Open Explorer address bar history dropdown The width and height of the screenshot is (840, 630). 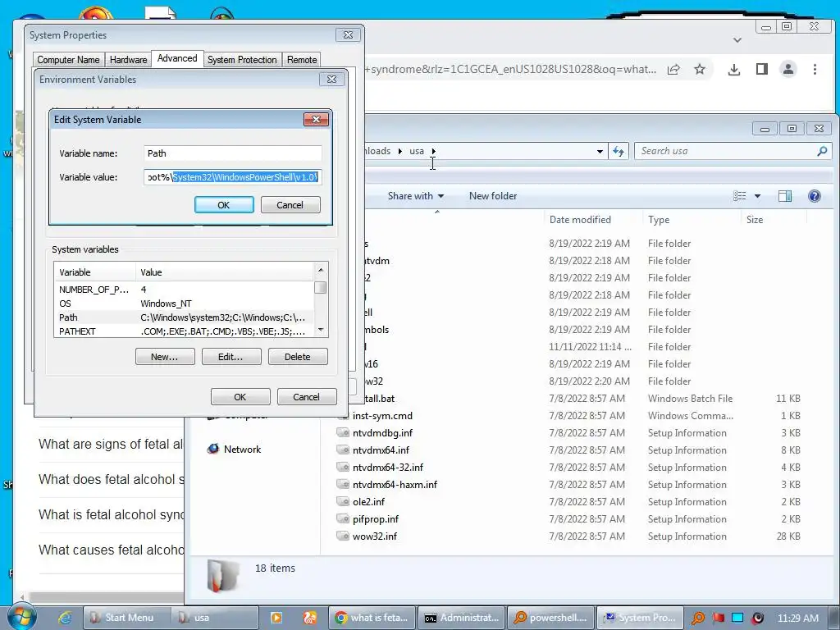point(600,152)
